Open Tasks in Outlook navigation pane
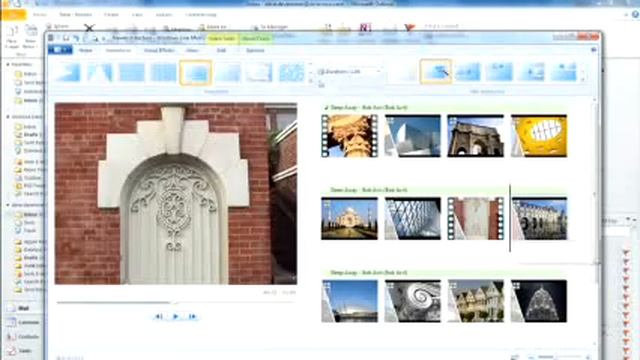This screenshot has width=640, height=360. [x=23, y=351]
